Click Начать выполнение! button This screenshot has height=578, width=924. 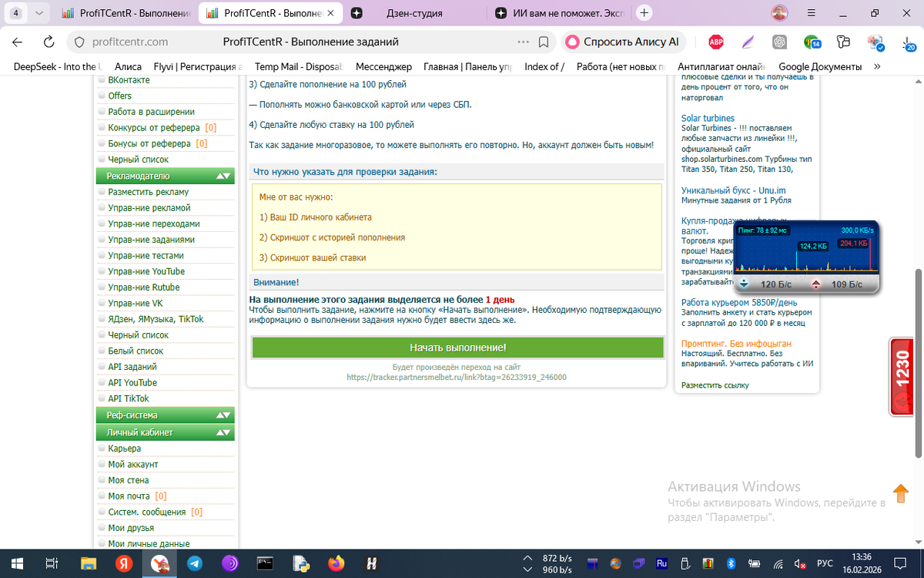coord(457,348)
